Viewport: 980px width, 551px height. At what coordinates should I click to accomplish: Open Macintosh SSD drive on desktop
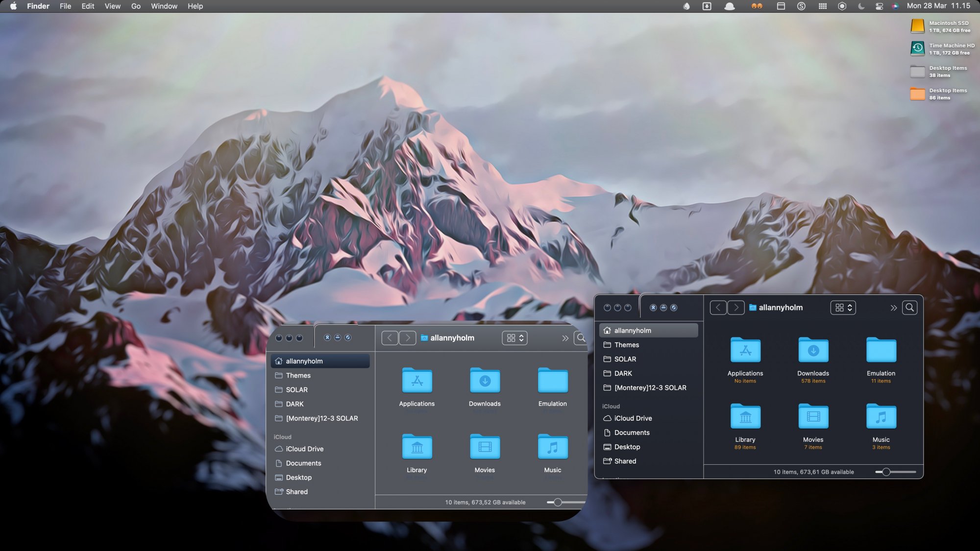[917, 26]
